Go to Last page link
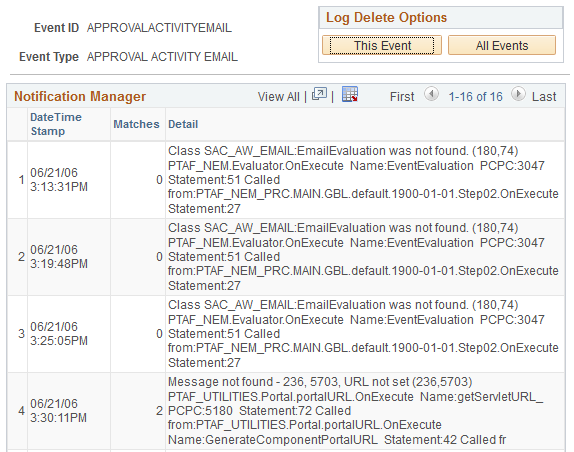This screenshot has height=452, width=574. [x=544, y=97]
